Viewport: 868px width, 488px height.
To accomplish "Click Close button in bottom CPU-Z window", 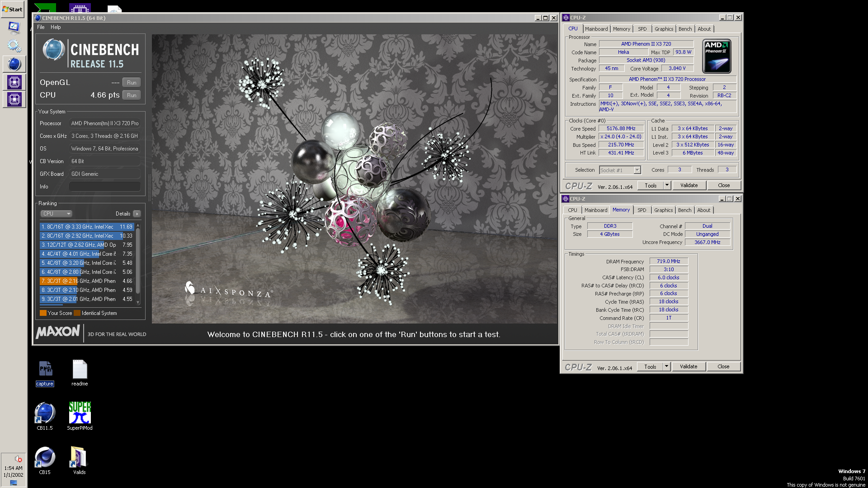I will 723,366.
